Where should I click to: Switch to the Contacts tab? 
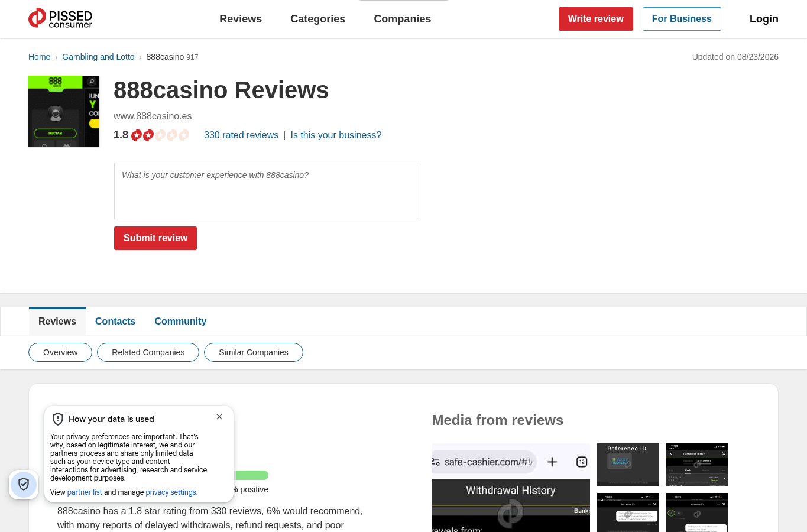pyautogui.click(x=115, y=322)
